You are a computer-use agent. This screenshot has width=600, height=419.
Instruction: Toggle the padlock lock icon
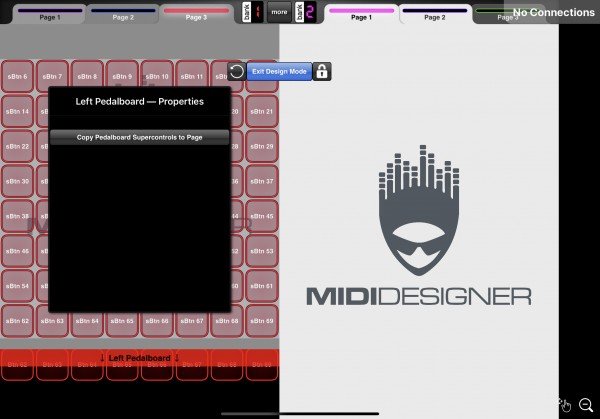322,72
